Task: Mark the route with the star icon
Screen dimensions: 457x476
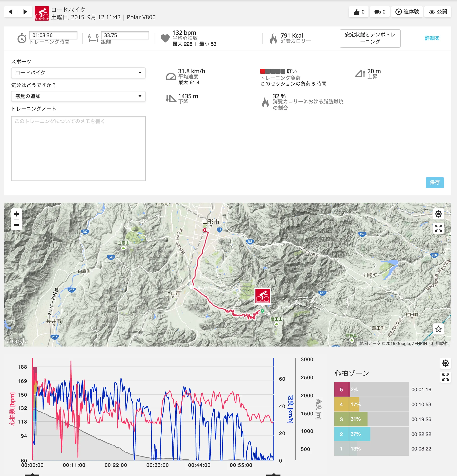Action: coord(439,329)
